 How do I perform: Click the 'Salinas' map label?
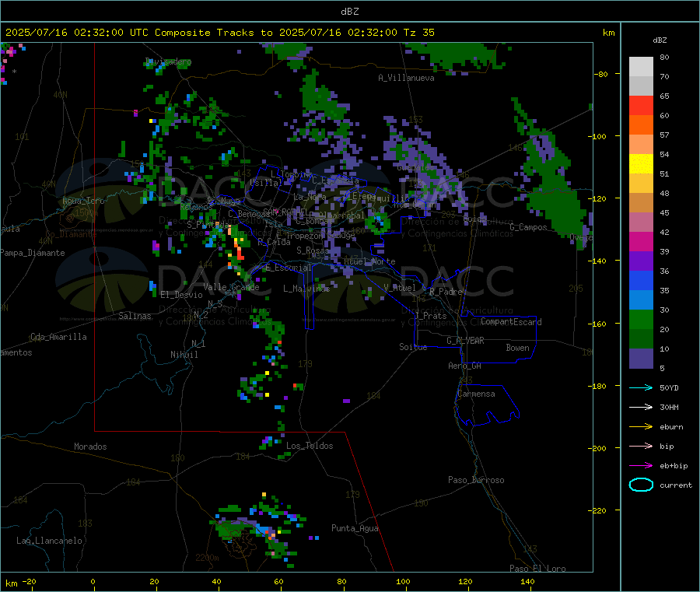[135, 316]
